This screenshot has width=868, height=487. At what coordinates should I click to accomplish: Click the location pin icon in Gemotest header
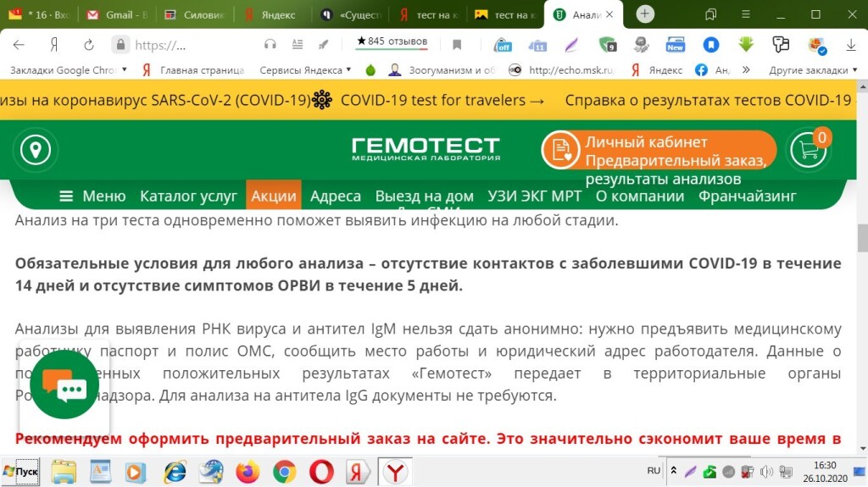click(x=35, y=151)
